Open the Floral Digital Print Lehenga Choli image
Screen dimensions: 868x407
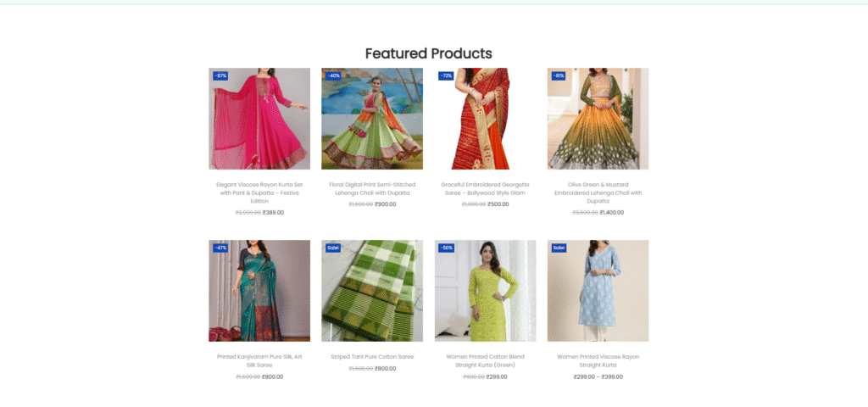click(372, 119)
